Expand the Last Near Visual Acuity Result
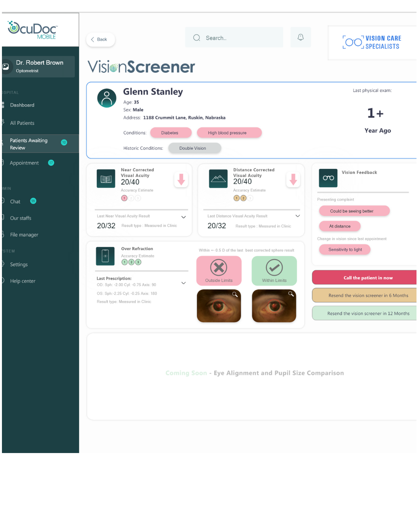The image size is (420, 525). click(x=184, y=217)
